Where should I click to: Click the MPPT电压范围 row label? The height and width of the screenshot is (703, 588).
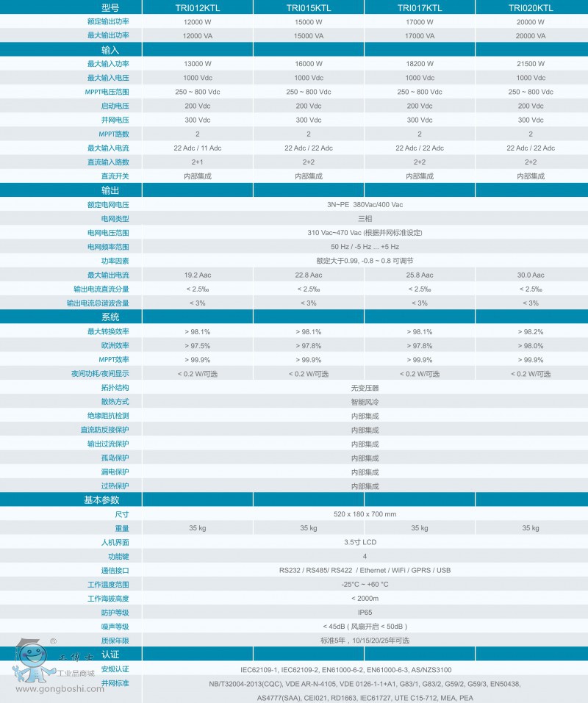pos(107,92)
